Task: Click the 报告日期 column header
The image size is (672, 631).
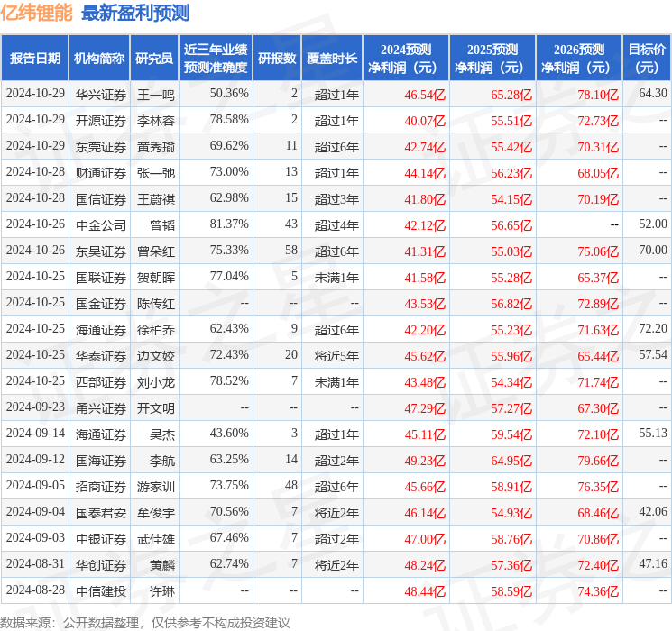Action: pos(34,59)
